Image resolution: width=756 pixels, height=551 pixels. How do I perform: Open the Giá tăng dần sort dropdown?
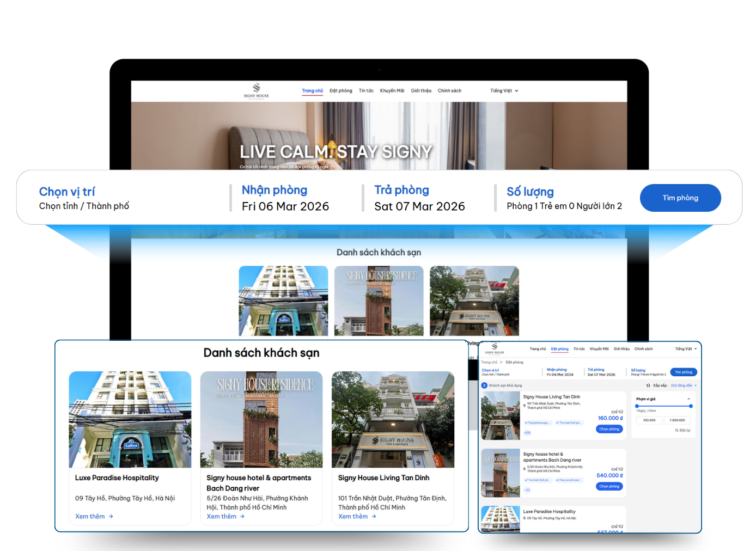coord(683,385)
